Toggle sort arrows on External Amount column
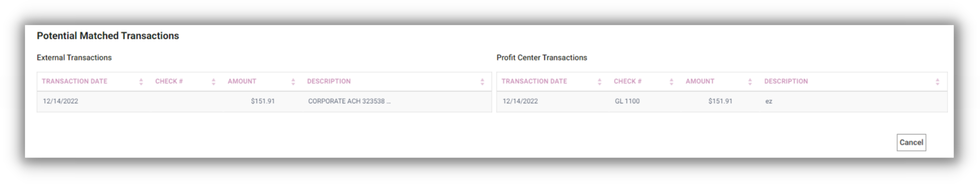980x184 pixels. 293,82
